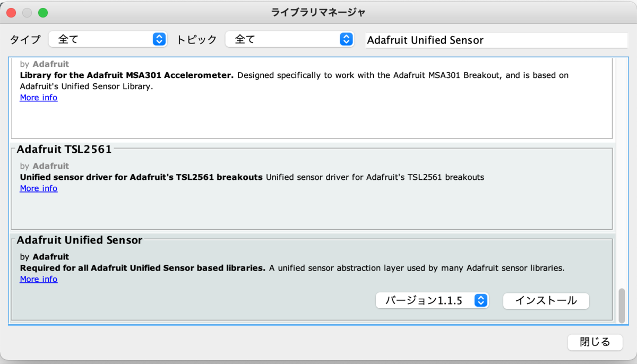Open the タイプ dropdown set to 全て
The height and width of the screenshot is (364, 637).
108,39
